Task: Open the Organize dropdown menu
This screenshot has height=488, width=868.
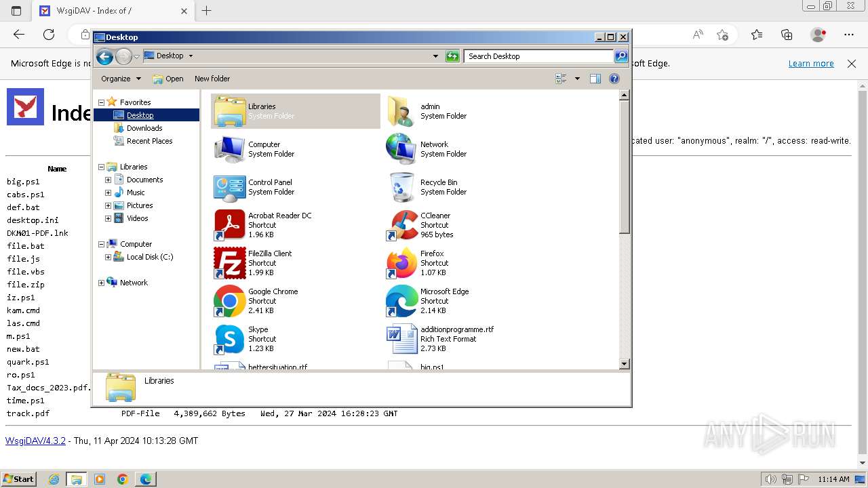Action: coord(121,79)
